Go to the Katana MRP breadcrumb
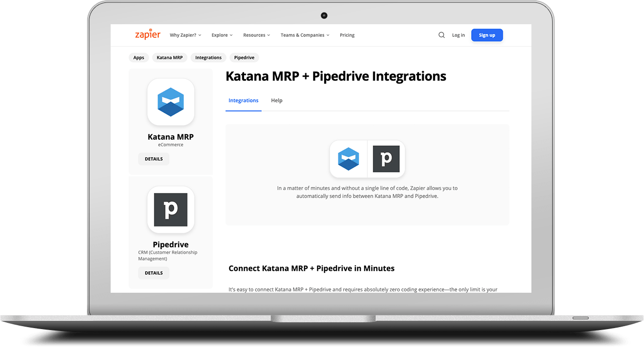 170,58
